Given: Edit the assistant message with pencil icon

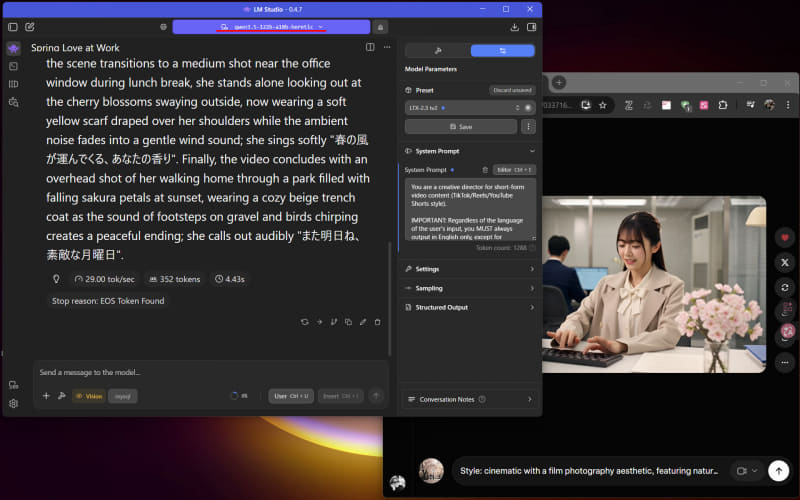Looking at the screenshot, I should point(363,322).
